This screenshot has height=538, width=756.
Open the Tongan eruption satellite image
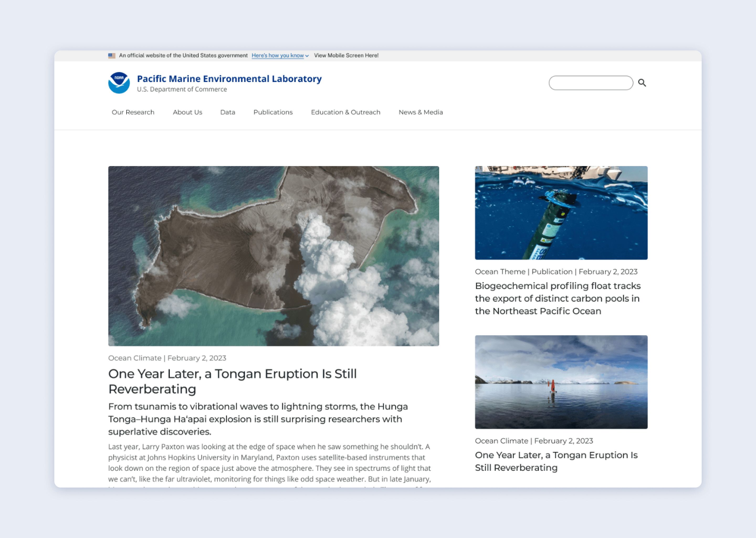(274, 256)
